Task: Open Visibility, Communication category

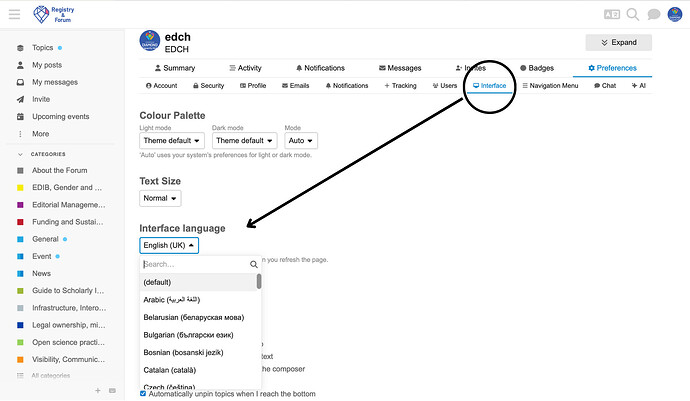Action: (x=68, y=359)
